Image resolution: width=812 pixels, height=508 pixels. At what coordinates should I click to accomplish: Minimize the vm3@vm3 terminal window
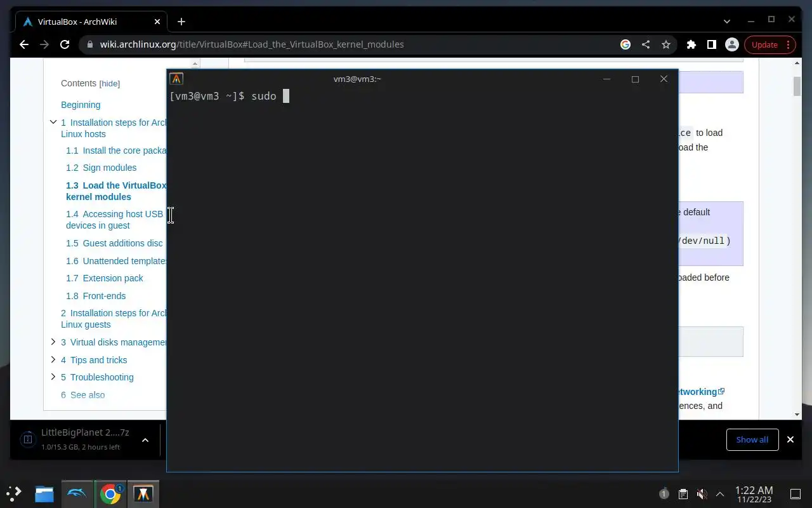tap(606, 79)
